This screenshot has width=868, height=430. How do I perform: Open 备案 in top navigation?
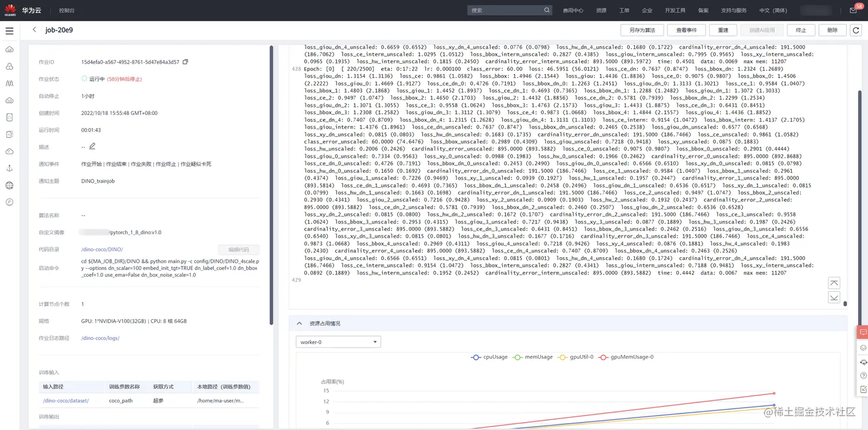click(703, 10)
